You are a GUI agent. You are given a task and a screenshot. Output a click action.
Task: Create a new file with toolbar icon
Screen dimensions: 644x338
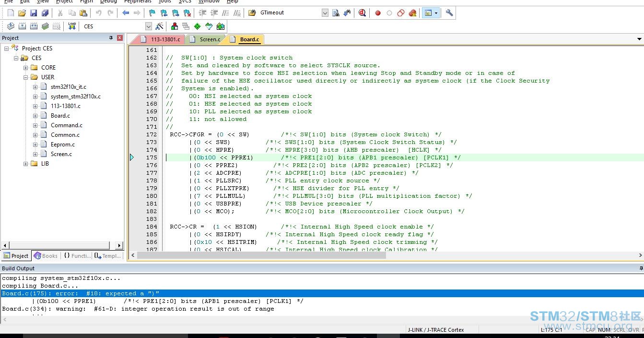[11, 13]
